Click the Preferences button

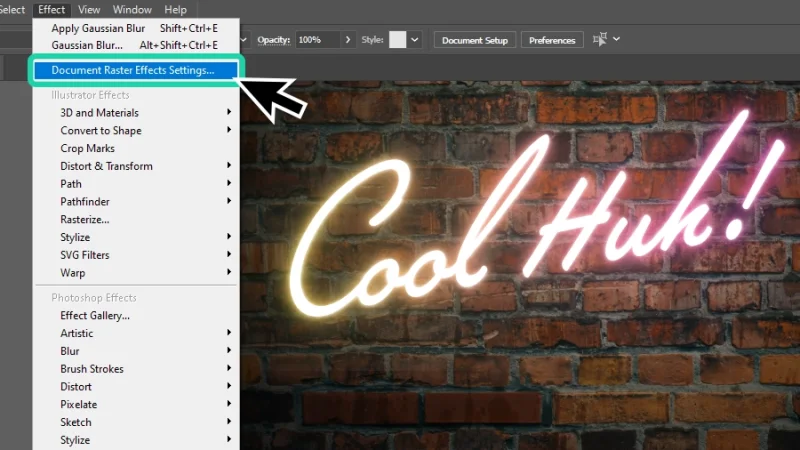(552, 40)
